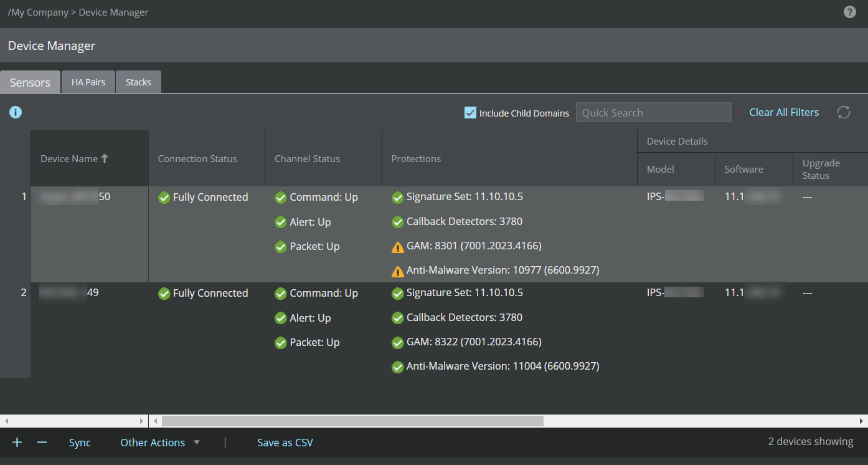The image size is (868, 465).
Task: Click the green check beside Anti-Malware Version: 11004
Action: (398, 367)
